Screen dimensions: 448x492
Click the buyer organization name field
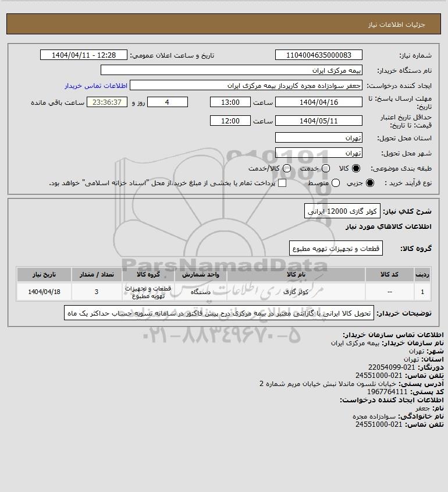tap(232, 70)
